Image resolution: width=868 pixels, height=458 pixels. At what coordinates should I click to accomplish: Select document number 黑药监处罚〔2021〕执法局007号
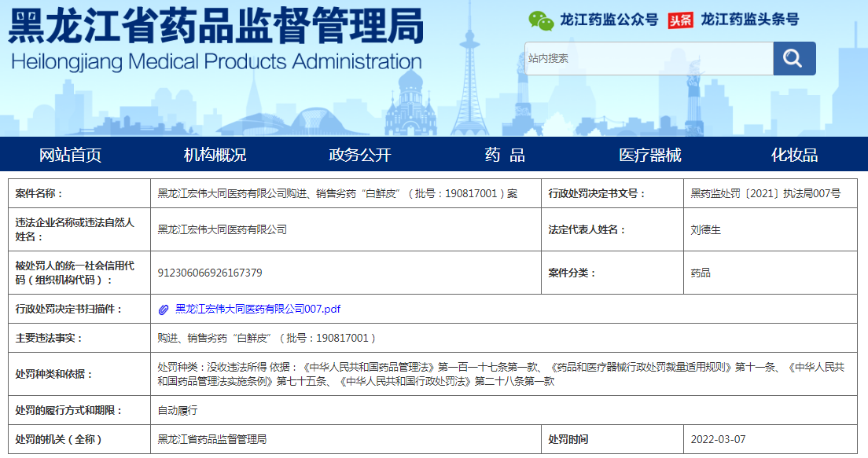[x=766, y=193]
